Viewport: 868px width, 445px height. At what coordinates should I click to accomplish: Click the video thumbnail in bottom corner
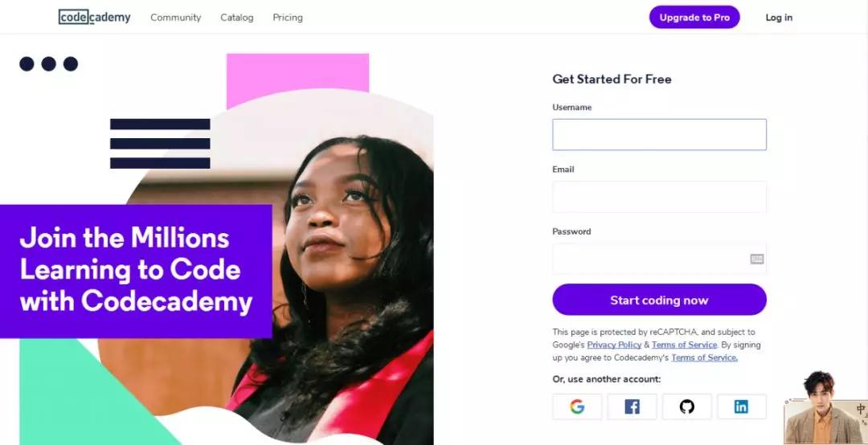click(825, 408)
